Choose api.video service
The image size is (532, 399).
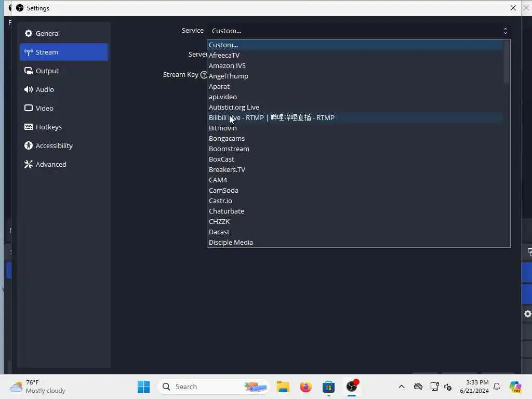pyautogui.click(x=355, y=97)
